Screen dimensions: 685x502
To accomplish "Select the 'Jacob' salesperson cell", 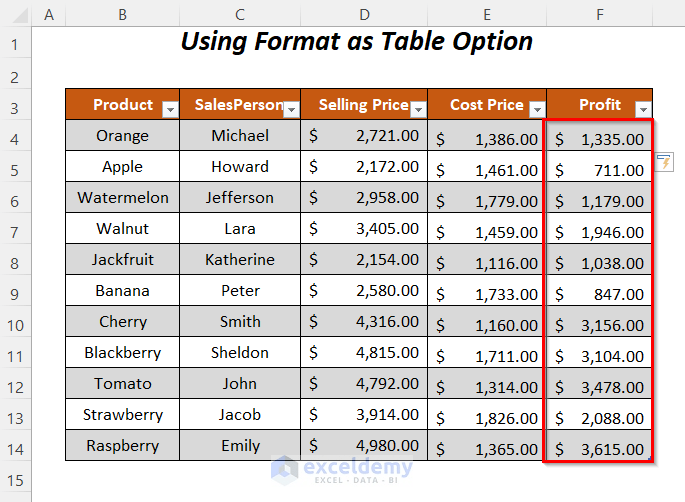I will coord(240,415).
